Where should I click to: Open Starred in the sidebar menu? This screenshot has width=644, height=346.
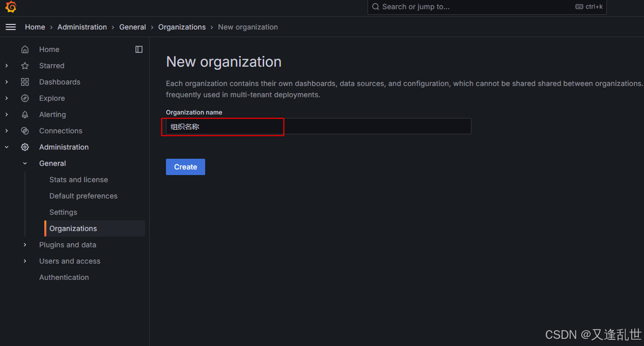52,66
